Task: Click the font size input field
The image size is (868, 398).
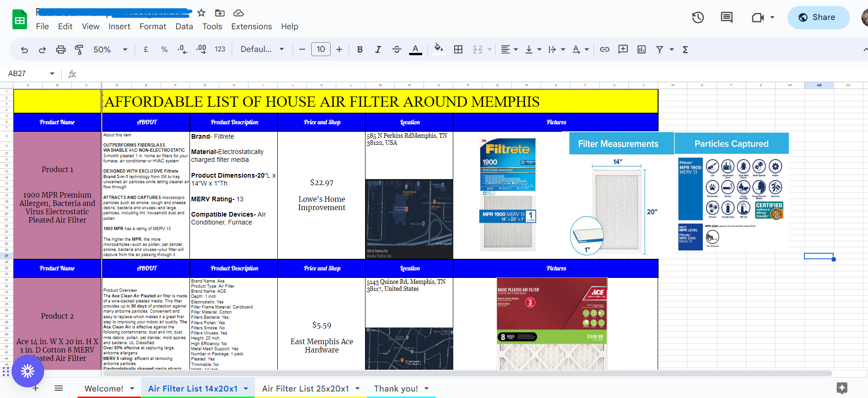Action: pyautogui.click(x=321, y=49)
